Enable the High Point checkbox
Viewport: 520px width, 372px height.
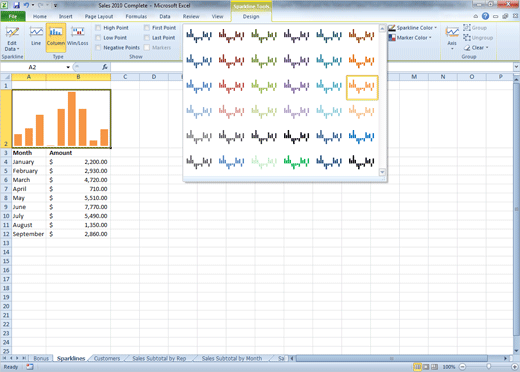pos(112,28)
